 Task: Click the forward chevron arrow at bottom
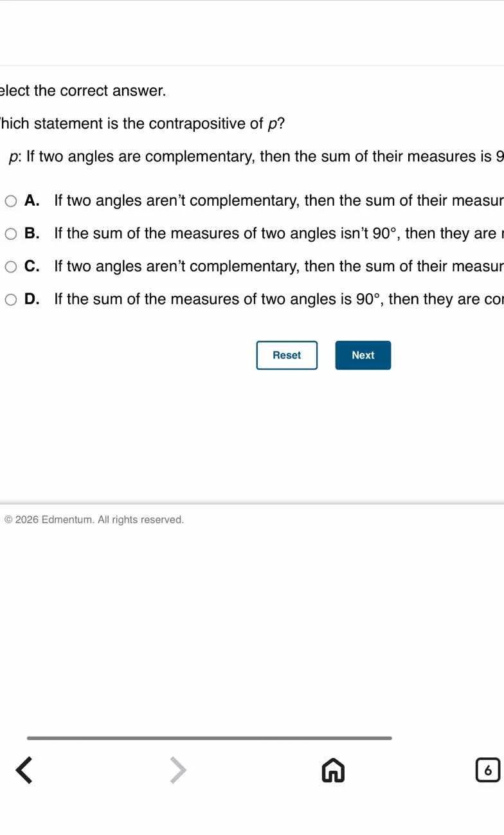pos(178,770)
